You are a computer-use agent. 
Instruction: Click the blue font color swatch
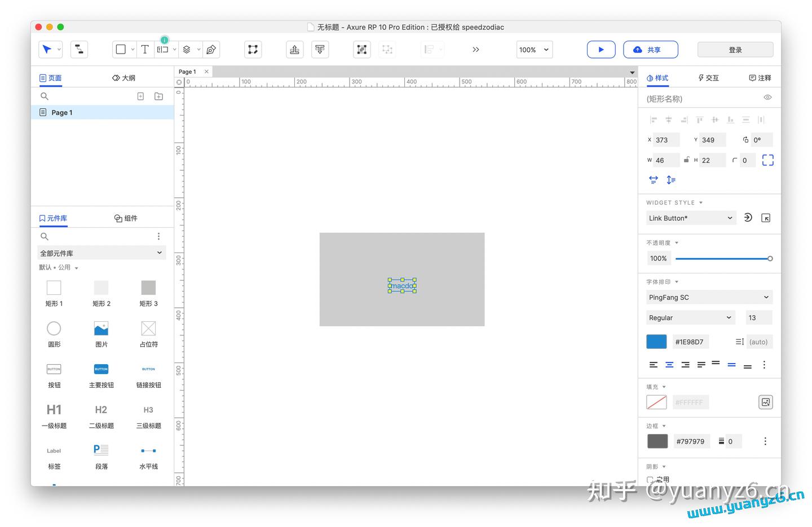(656, 342)
